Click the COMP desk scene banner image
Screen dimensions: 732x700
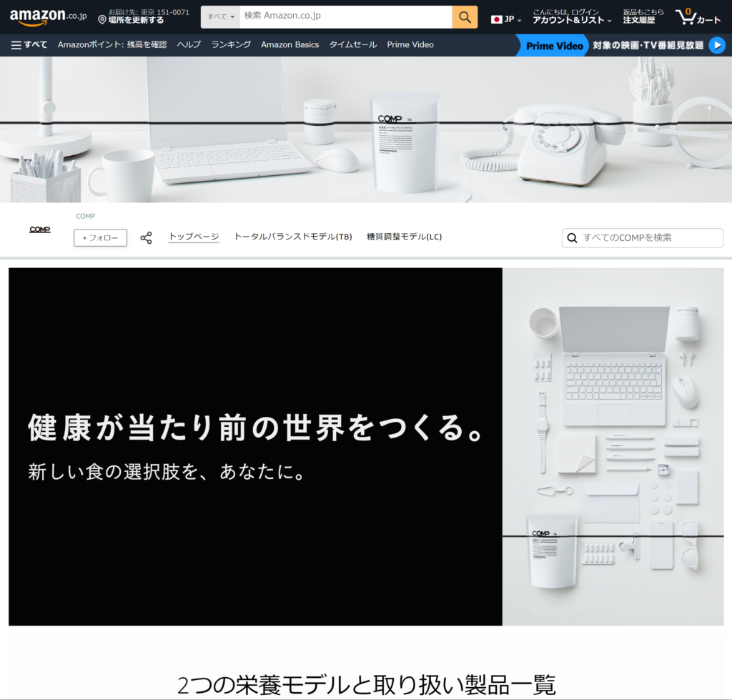(x=366, y=129)
